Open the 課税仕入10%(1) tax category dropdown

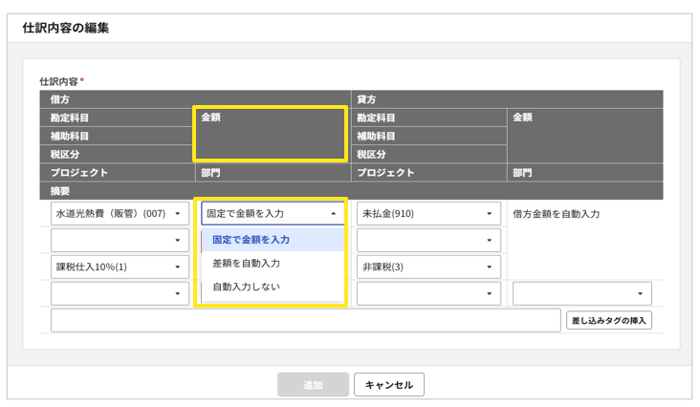coord(118,267)
